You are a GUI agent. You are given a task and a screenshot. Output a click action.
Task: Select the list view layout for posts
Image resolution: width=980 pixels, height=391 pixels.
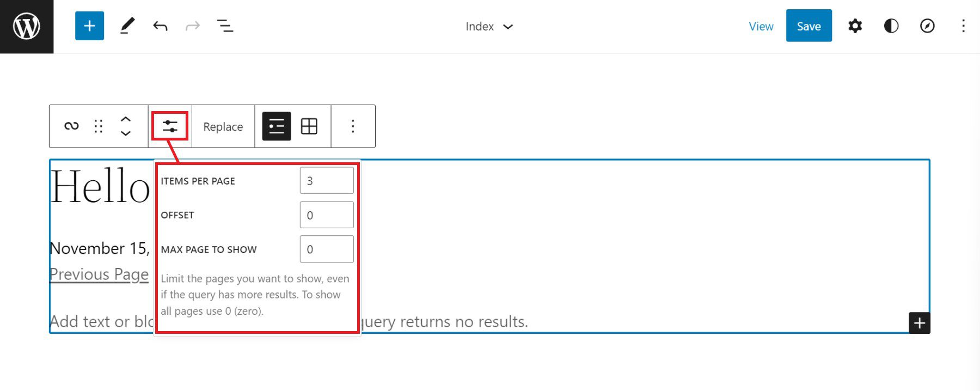tap(276, 126)
